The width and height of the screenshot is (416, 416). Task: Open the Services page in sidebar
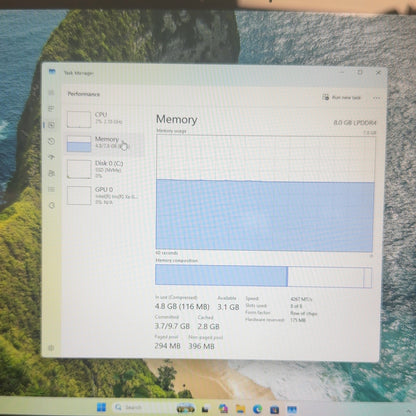pos(51,205)
